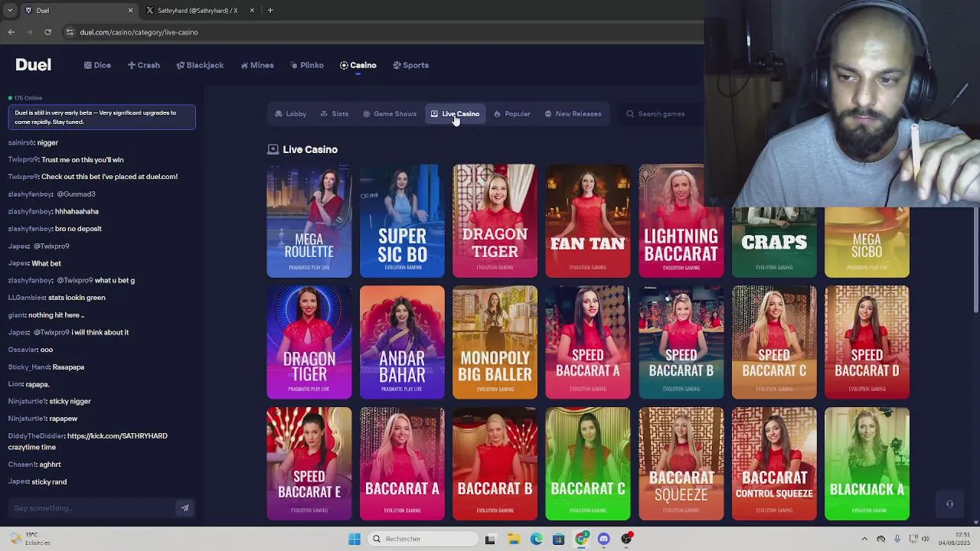The height and width of the screenshot is (551, 980).
Task: Open a new browser tab
Action: pos(270,11)
